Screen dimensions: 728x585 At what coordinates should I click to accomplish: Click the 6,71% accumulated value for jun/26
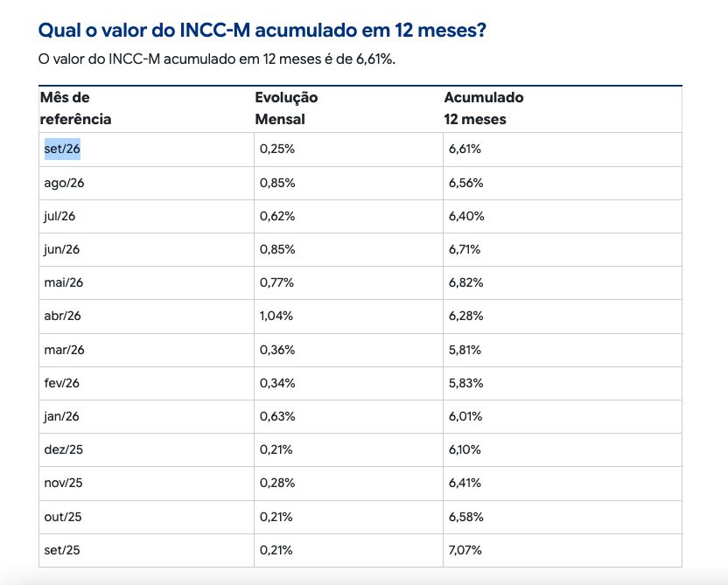[465, 249]
